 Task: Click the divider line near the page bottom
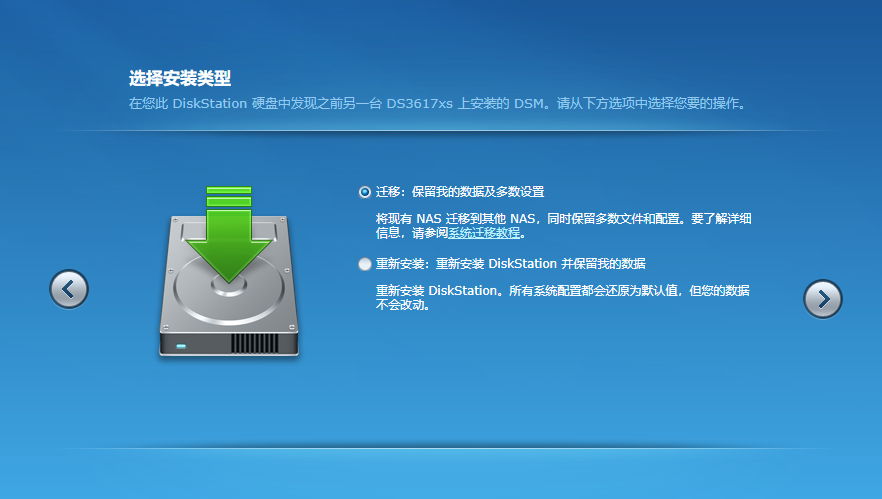tap(441, 448)
